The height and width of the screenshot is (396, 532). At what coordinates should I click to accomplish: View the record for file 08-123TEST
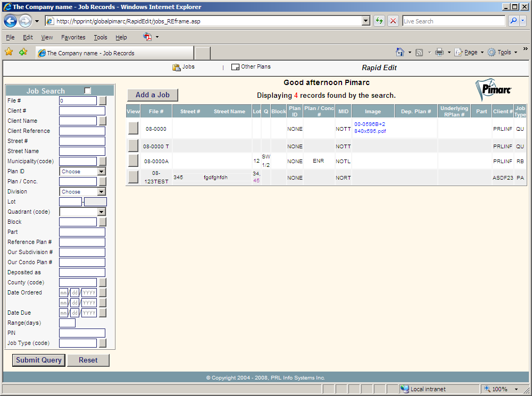pos(133,177)
